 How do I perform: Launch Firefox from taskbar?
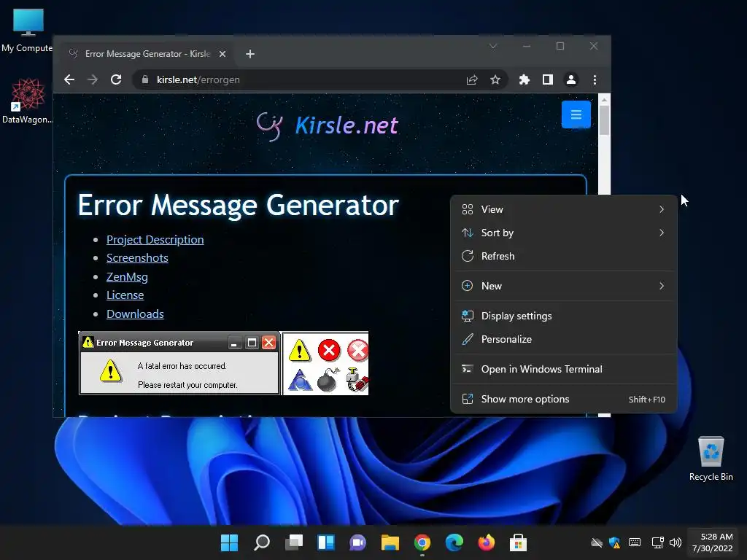click(x=487, y=542)
